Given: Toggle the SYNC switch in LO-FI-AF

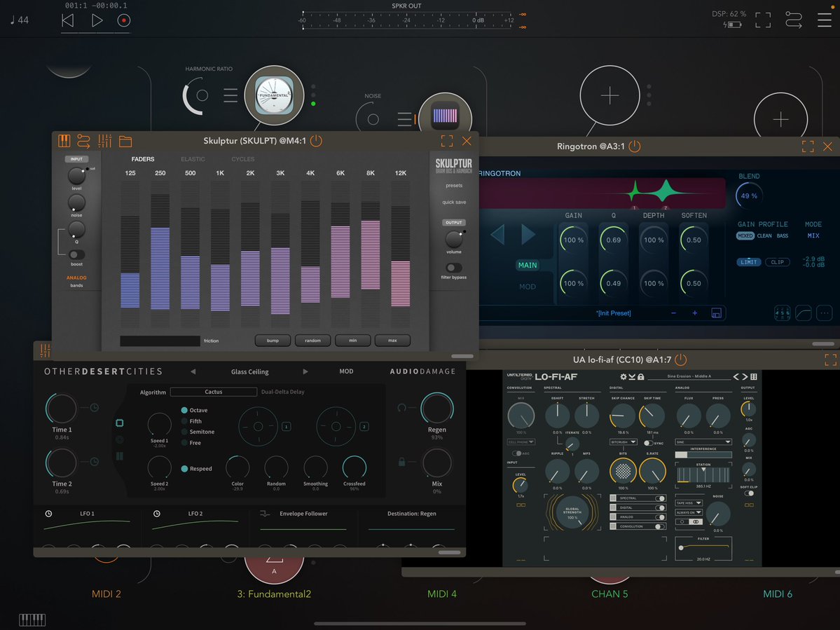Looking at the screenshot, I should (648, 443).
